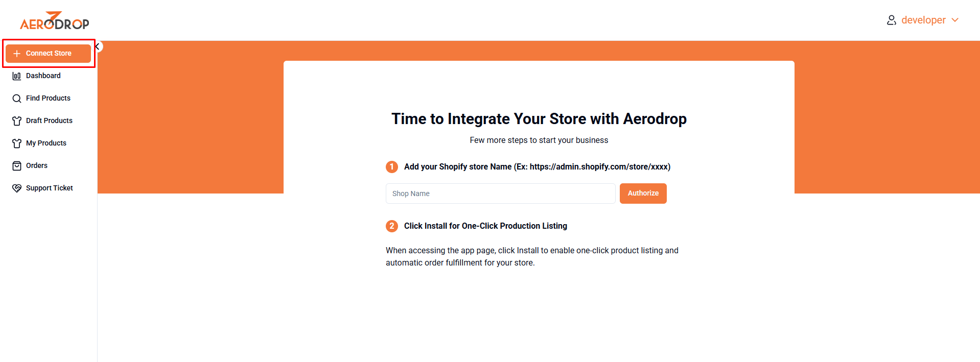The height and width of the screenshot is (362, 980).
Task: Click the Connect Store button
Action: pos(49,54)
